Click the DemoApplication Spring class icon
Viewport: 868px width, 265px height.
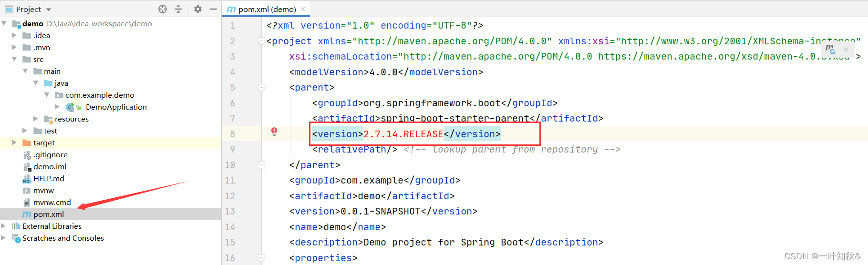click(71, 107)
